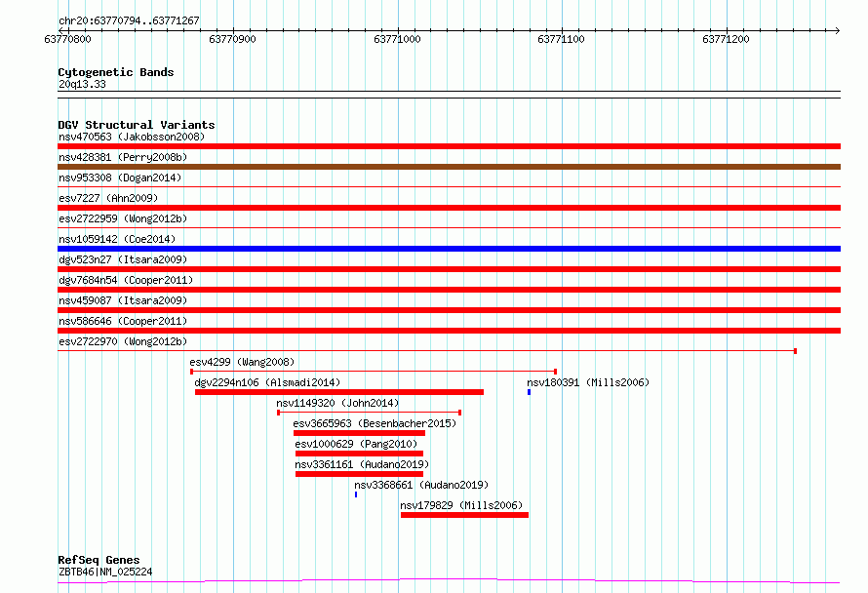Image resolution: width=868 pixels, height=593 pixels.
Task: Select the red esv3665963 variant bar
Action: (x=359, y=433)
